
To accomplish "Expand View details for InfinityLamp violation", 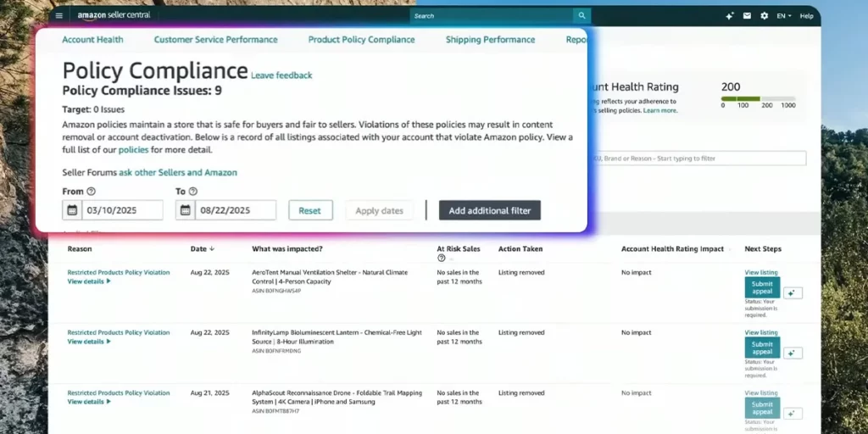I will [x=89, y=342].
